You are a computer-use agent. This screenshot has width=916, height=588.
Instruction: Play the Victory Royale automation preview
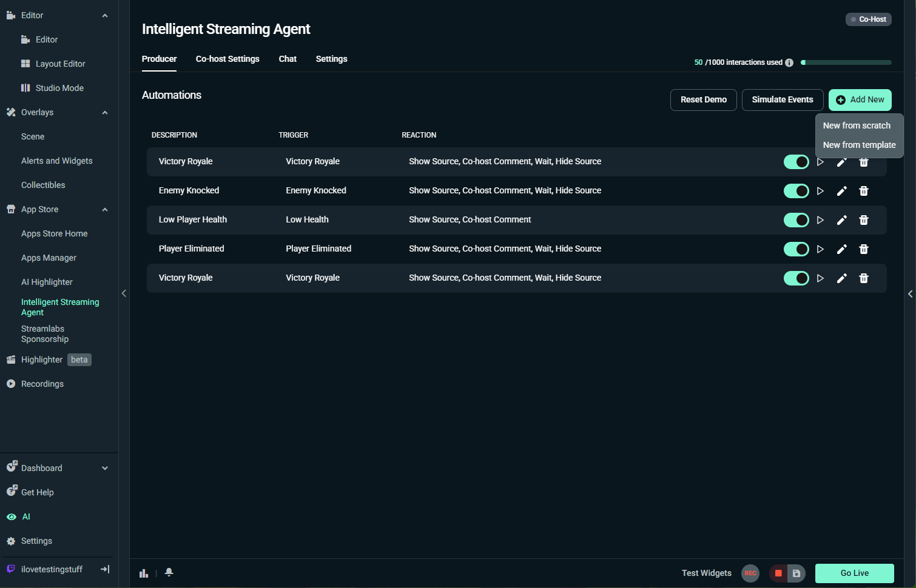[x=821, y=162]
